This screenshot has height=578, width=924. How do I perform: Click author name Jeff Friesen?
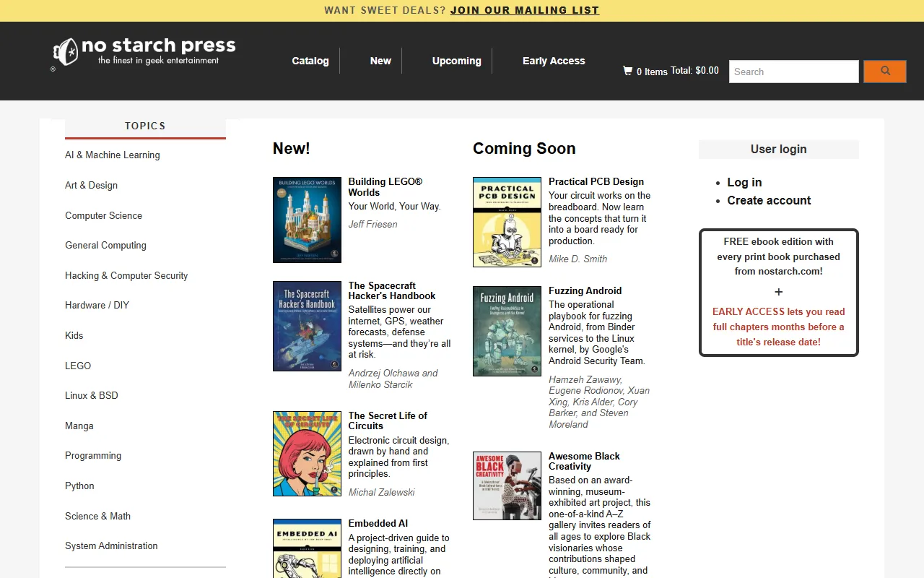(x=372, y=224)
